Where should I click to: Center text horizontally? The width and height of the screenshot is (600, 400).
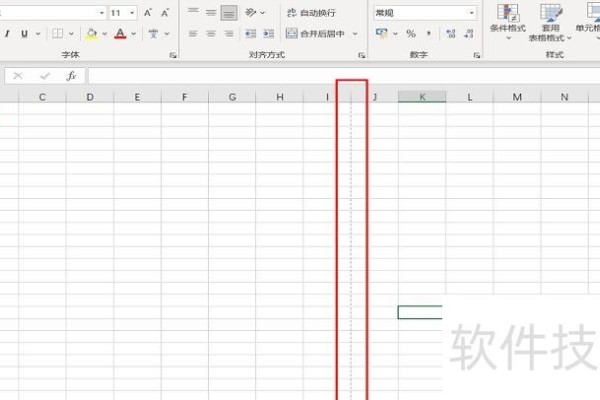point(211,34)
